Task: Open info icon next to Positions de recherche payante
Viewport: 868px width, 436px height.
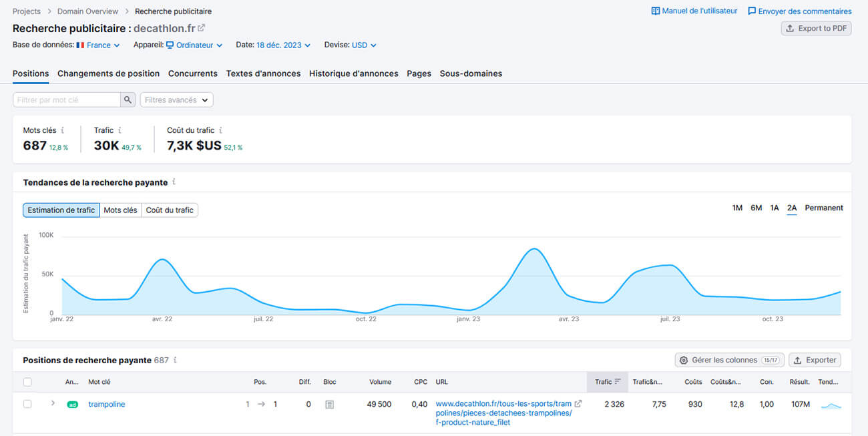Action: pyautogui.click(x=175, y=360)
